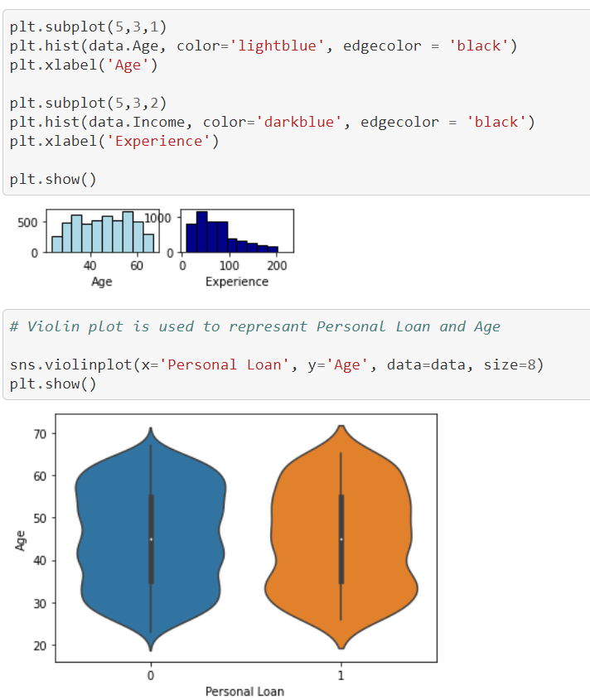Click the Experience label under the histogram
Viewport: 590px width, 700px height.
point(237,282)
